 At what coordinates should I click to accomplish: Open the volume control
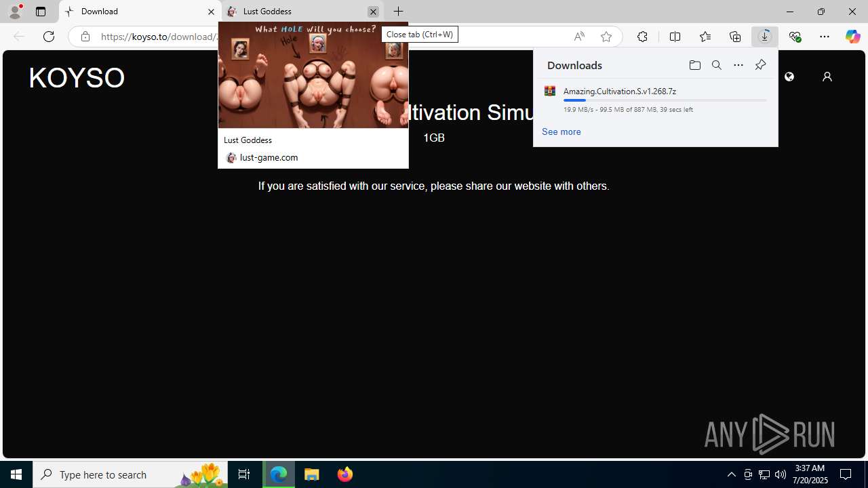(781, 474)
